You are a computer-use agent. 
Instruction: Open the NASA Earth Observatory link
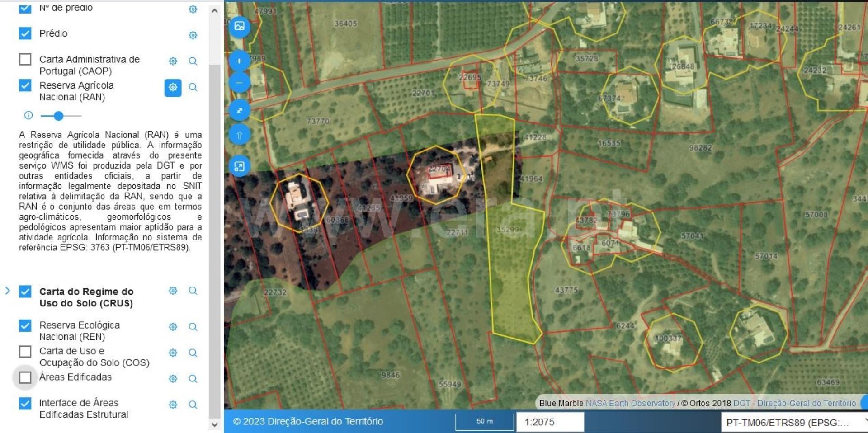pyautogui.click(x=630, y=403)
